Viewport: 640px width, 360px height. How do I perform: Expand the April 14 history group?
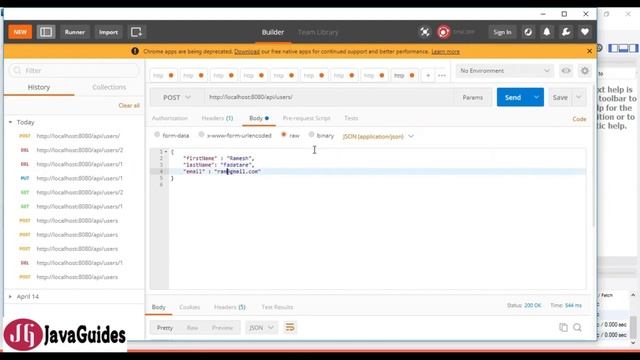[10, 296]
